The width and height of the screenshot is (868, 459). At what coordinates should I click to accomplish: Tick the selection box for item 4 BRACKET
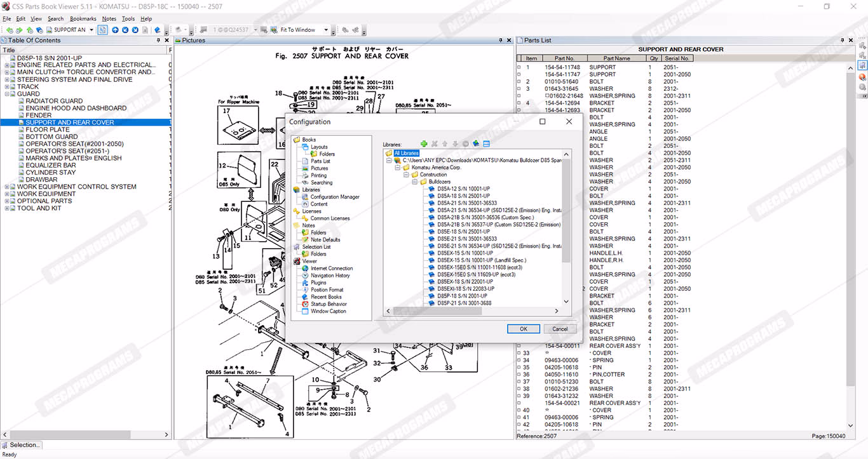tap(519, 103)
